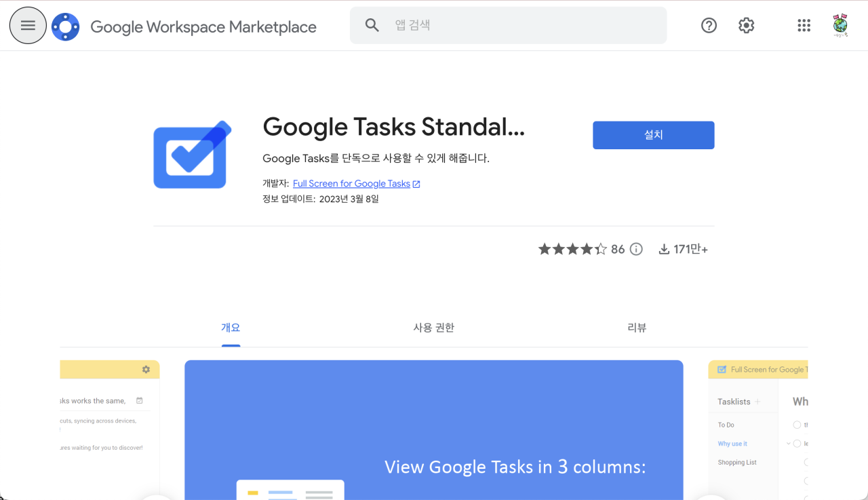Click the 86 review count
The width and height of the screenshot is (868, 500).
click(x=618, y=249)
